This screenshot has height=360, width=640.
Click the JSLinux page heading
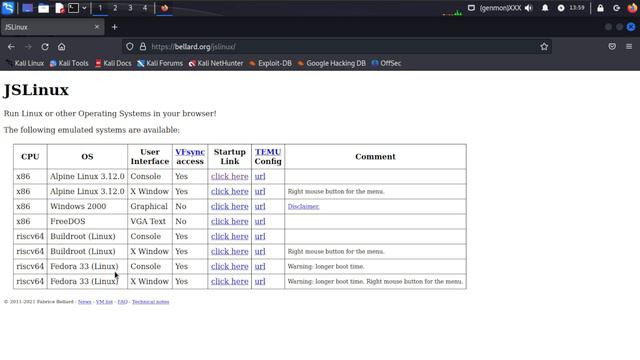(36, 90)
